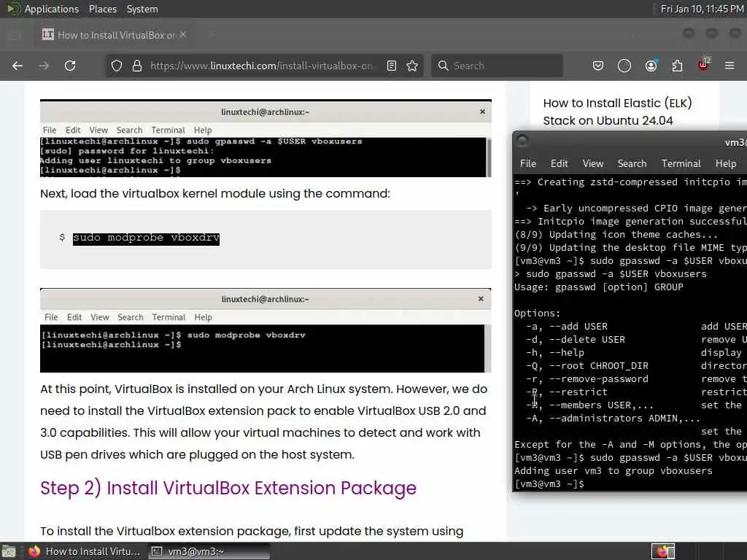Click 'Next, load the virtualbox kernel module' sentence
Viewport: 747px width, 560px height.
(215, 194)
